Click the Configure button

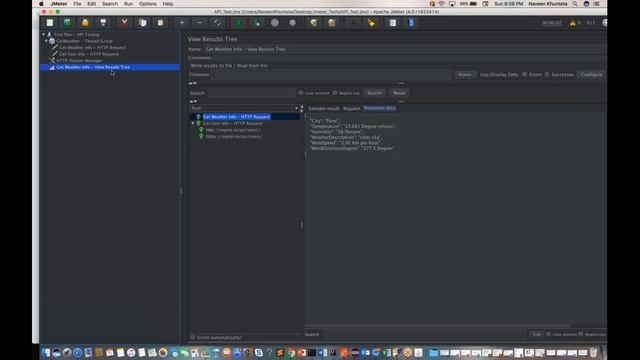click(591, 75)
